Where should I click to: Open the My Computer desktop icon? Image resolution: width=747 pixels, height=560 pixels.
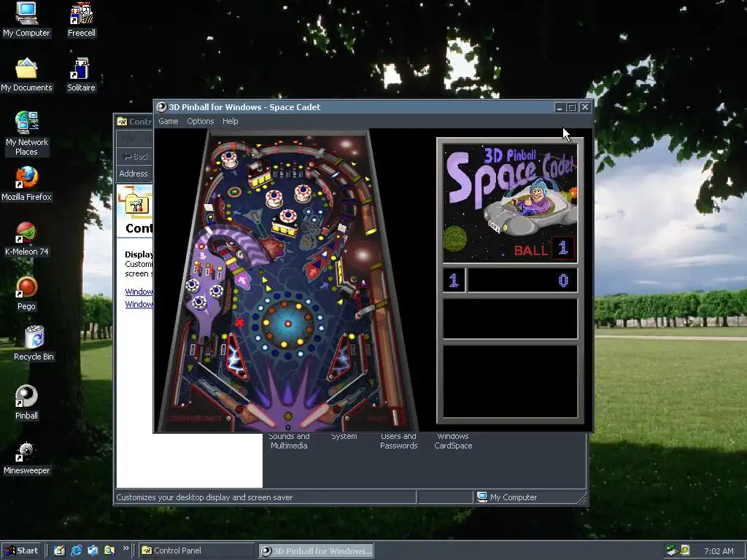point(26,20)
